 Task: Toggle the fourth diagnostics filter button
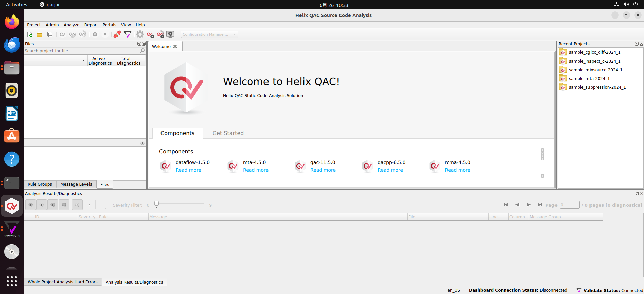coord(64,205)
